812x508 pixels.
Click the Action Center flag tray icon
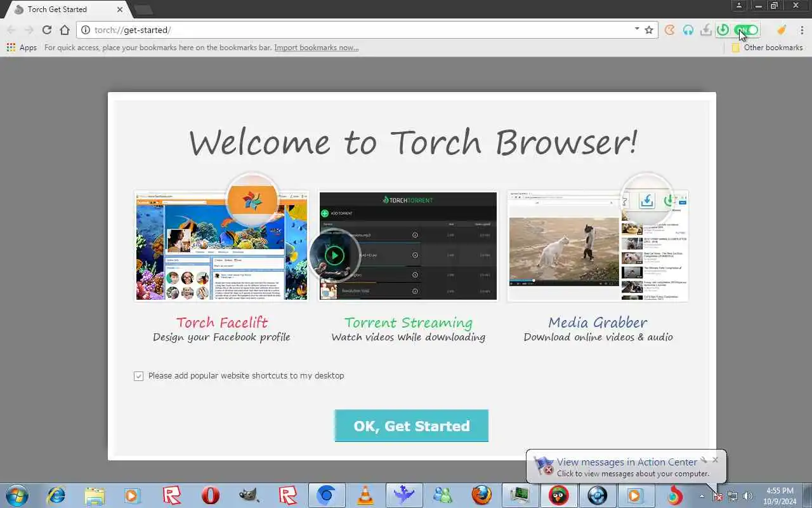(x=718, y=496)
